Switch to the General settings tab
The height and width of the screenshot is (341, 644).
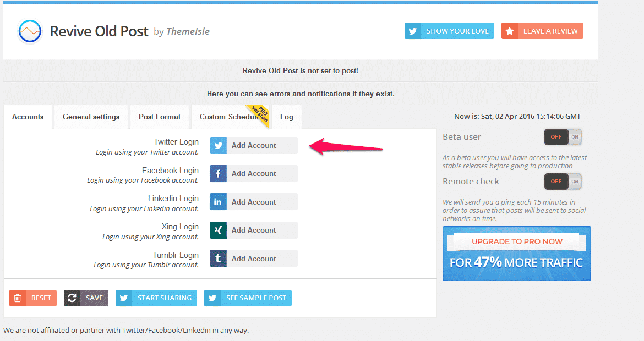pos(91,117)
